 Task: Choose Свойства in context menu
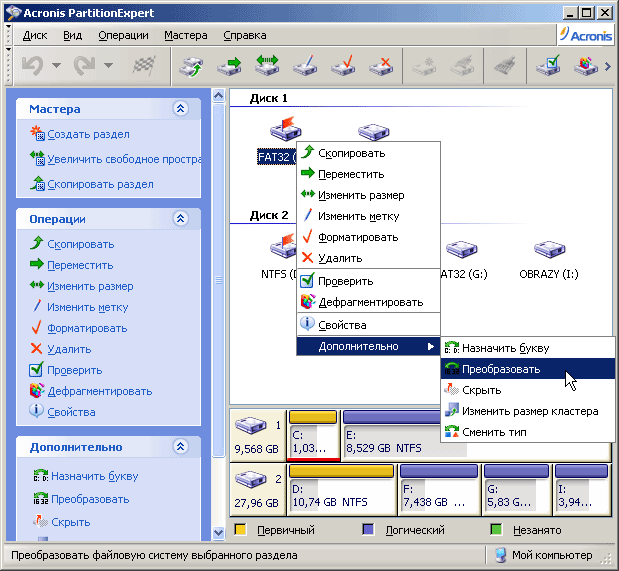pyautogui.click(x=368, y=325)
